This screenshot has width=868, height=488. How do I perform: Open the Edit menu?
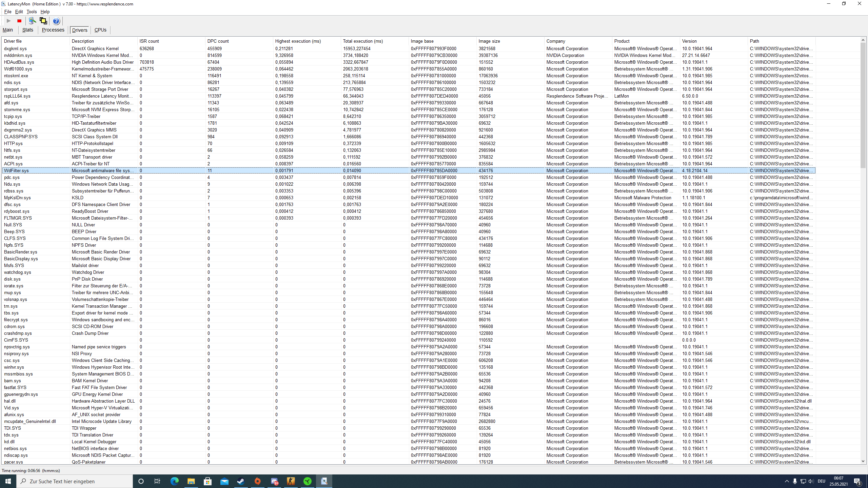point(19,12)
